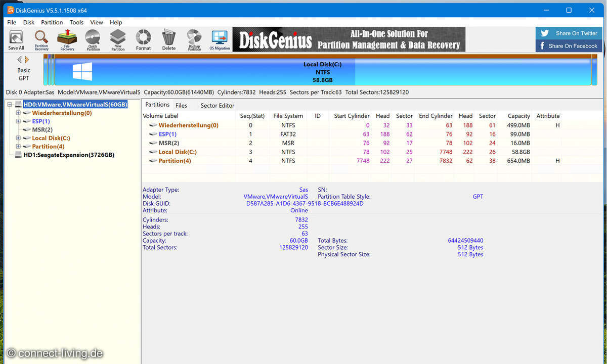Click the partition icon of Partition(4) in the table
Screen dimensions: 607x364
[x=153, y=161]
